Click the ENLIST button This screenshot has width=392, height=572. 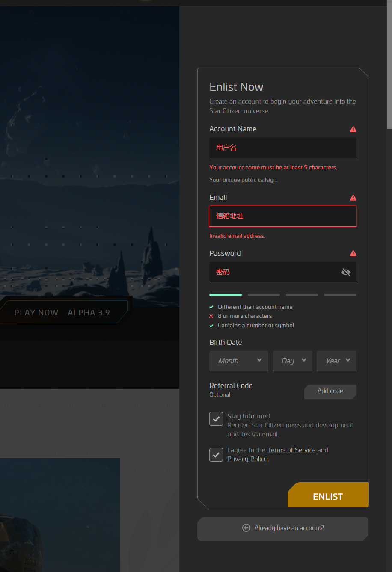click(328, 495)
